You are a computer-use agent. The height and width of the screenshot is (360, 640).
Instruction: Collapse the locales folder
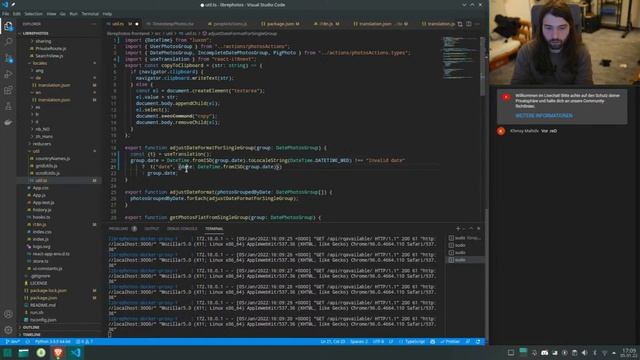click(40, 63)
